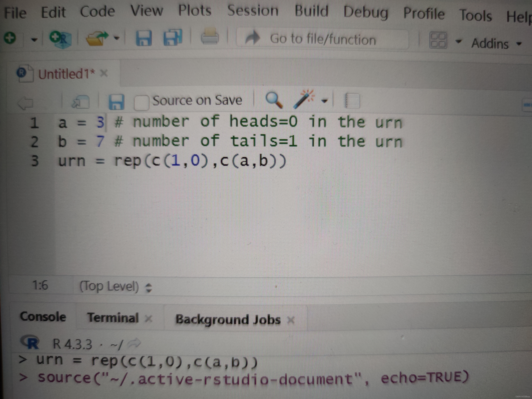Close the Background Jobs tab
The width and height of the screenshot is (532, 399).
[x=291, y=320]
